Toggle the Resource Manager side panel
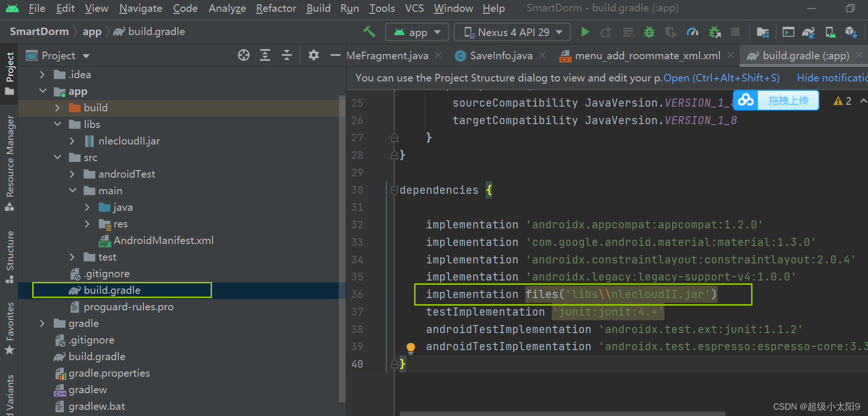The image size is (868, 416). [x=10, y=162]
